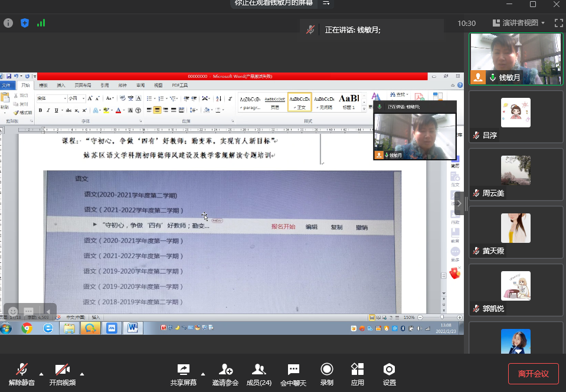566x392 pixels.
Task: Expand share screen options arrow
Action: click(x=203, y=374)
